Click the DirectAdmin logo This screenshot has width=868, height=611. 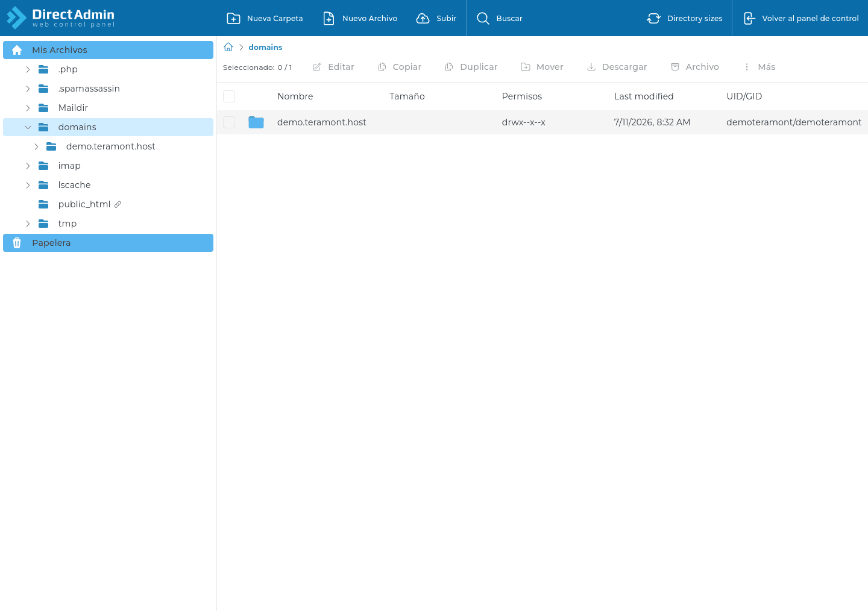click(x=60, y=18)
